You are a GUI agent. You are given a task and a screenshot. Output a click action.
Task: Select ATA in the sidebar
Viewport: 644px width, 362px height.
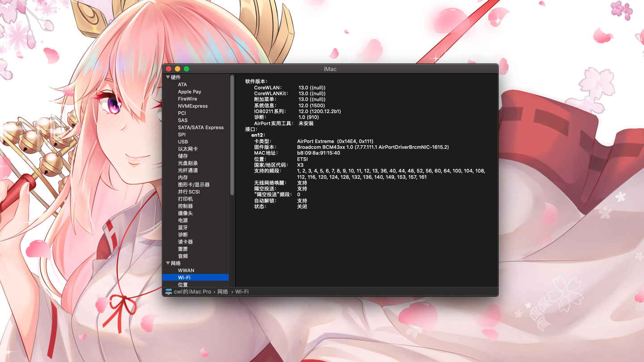[x=182, y=84]
